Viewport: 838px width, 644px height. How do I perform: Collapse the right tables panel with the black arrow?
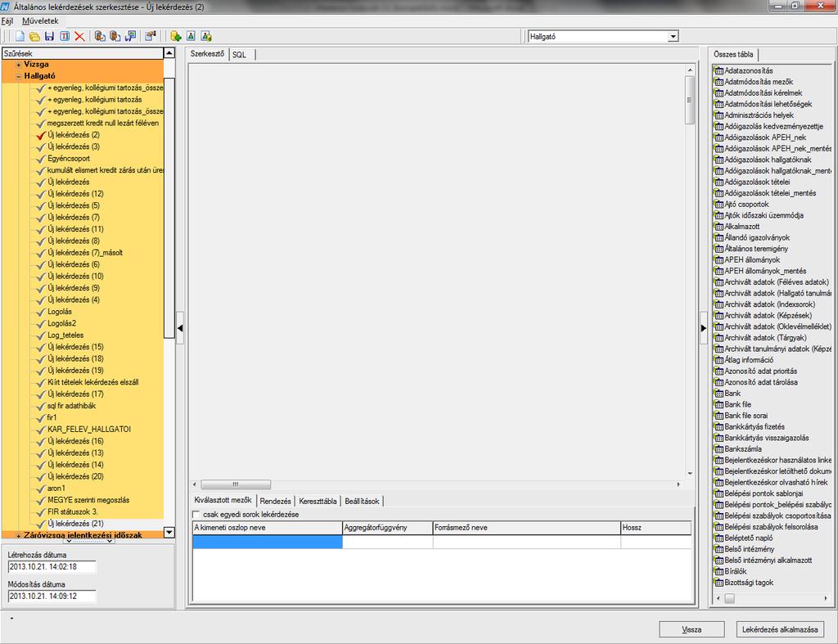pos(703,328)
